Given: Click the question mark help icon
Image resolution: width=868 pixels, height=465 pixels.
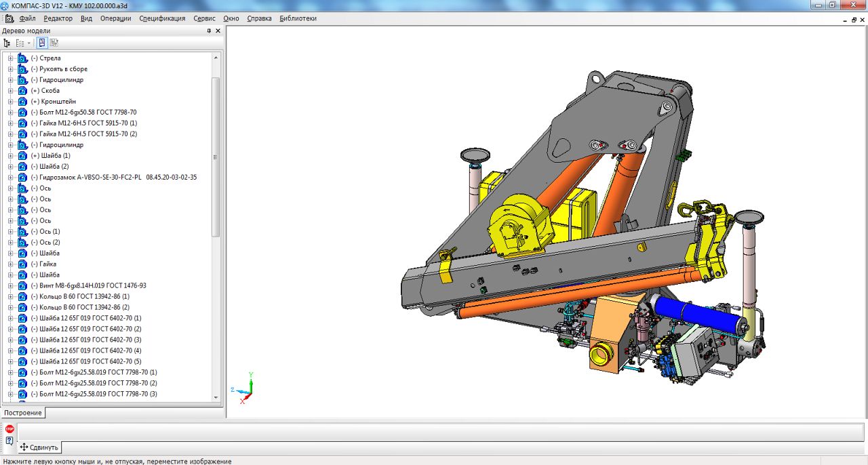Looking at the screenshot, I should tap(9, 441).
